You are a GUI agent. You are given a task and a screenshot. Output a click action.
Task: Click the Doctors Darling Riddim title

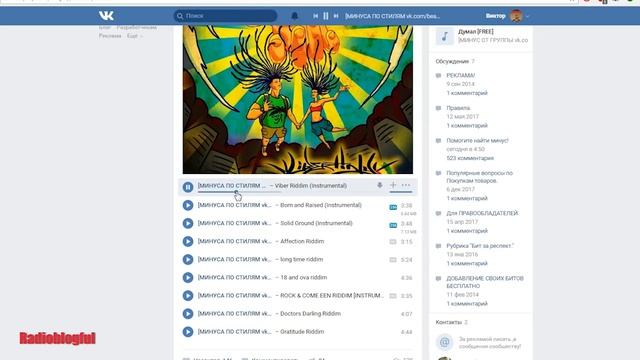[x=310, y=313]
